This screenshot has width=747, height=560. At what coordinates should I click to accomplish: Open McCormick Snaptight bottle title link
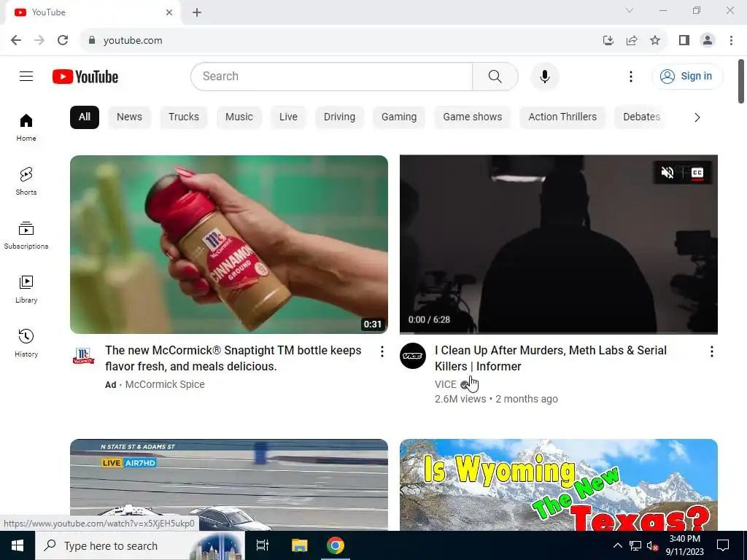pos(233,358)
